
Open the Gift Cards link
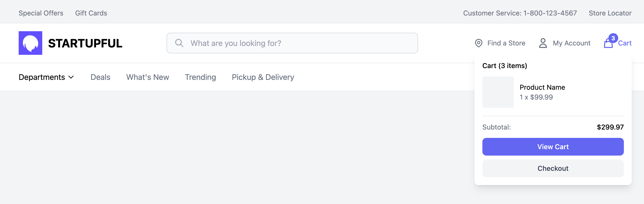click(91, 13)
